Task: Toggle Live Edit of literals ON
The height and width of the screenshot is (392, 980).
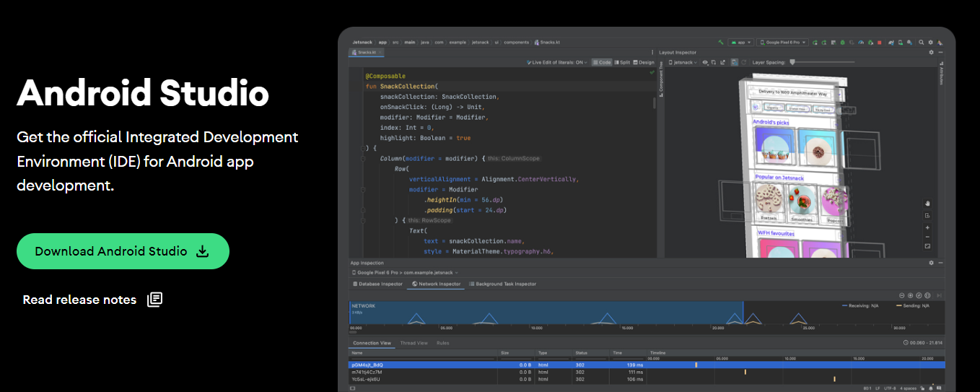Action: (x=557, y=62)
